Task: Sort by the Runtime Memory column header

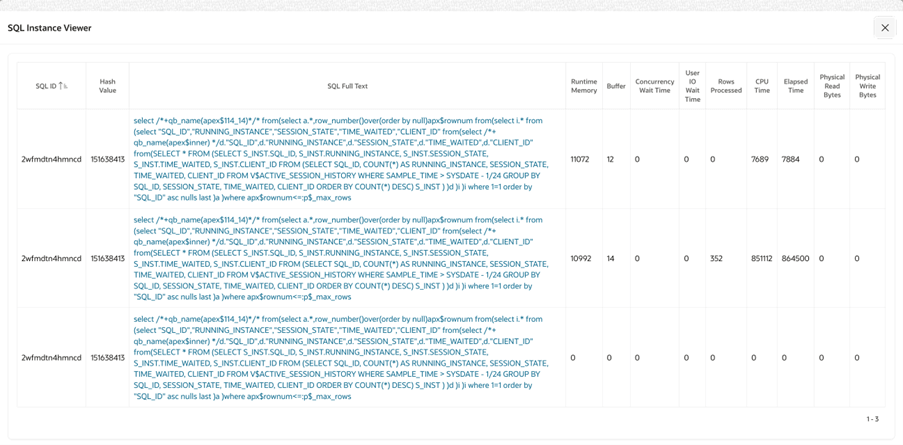Action: (x=583, y=86)
